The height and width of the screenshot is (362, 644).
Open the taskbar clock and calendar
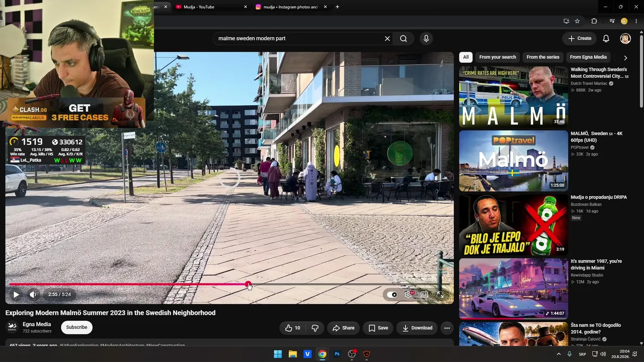tap(620, 354)
